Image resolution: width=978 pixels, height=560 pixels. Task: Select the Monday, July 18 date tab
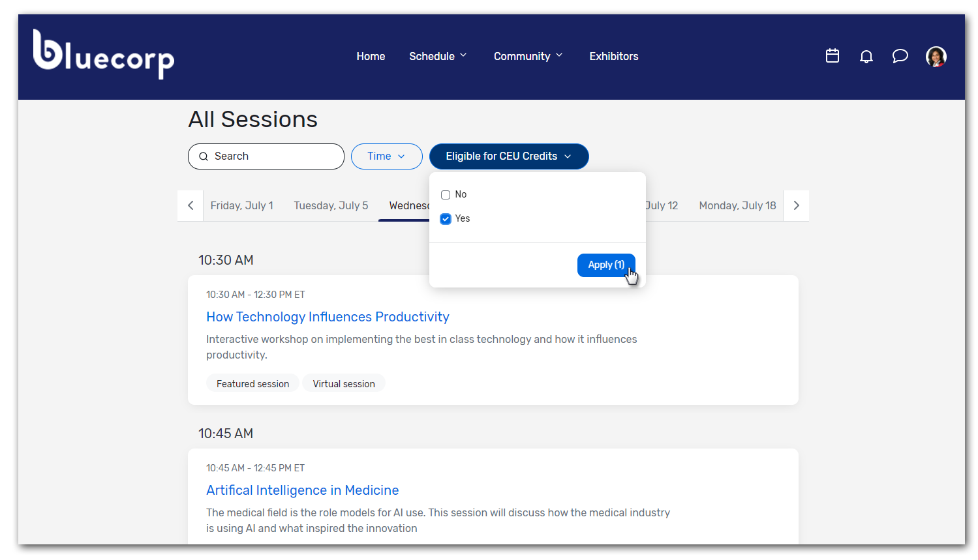(x=737, y=205)
